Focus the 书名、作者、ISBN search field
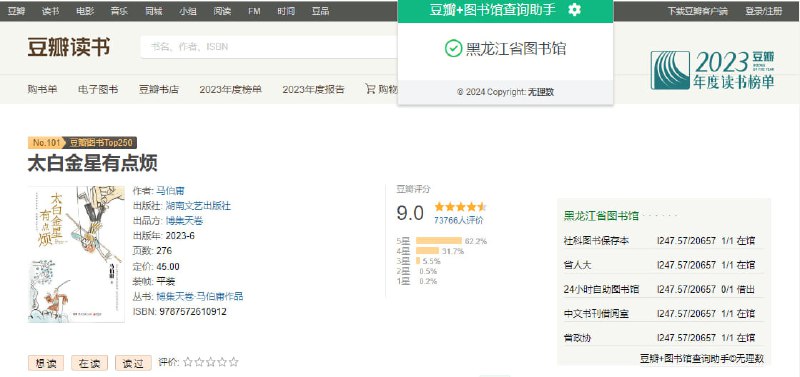This screenshot has height=377, width=800. (269, 47)
